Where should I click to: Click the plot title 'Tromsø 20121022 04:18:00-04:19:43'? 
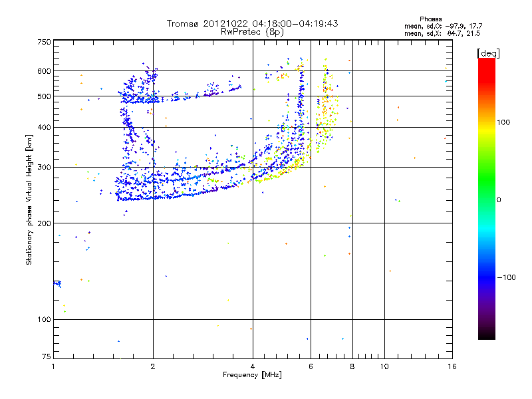pos(252,23)
